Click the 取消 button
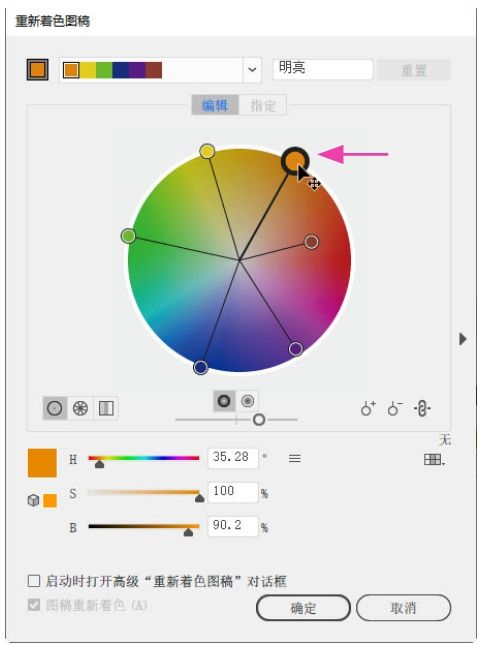 point(403,607)
